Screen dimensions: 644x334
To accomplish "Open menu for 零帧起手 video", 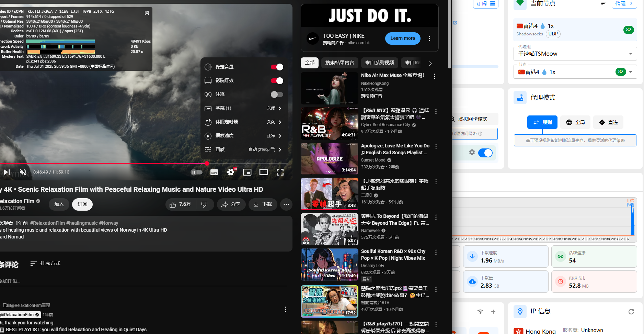I will [436, 182].
